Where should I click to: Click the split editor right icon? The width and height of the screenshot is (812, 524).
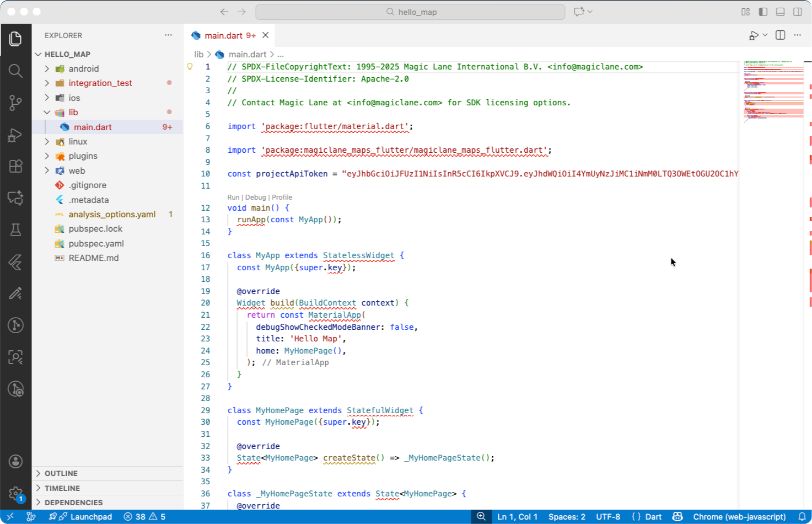click(x=780, y=35)
